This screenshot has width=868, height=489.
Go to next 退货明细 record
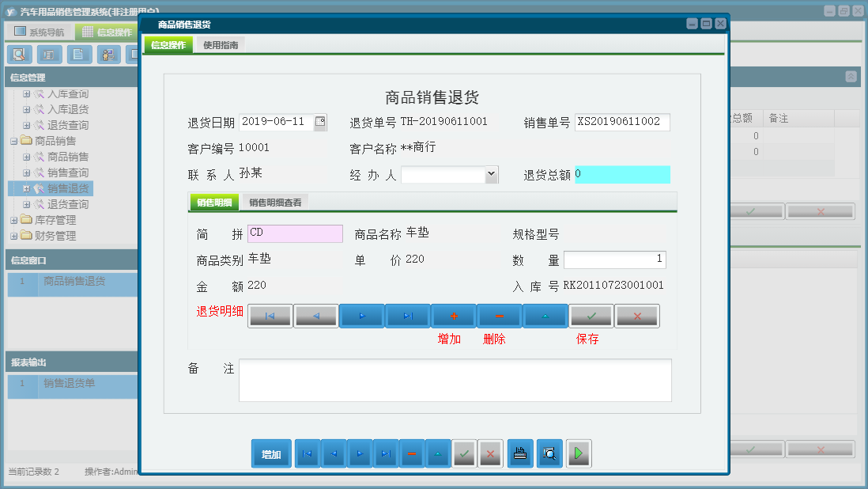[362, 316]
